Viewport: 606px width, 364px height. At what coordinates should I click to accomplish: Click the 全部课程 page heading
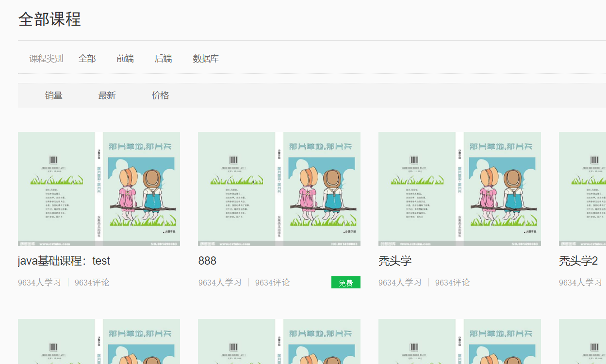(x=49, y=19)
